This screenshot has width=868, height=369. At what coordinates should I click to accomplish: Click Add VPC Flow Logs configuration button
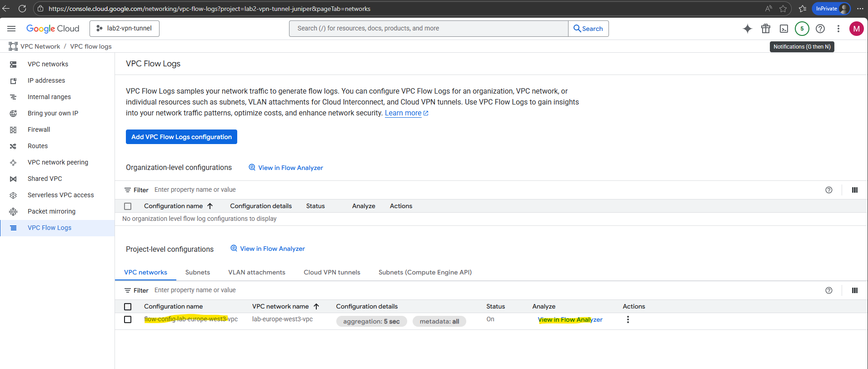181,137
